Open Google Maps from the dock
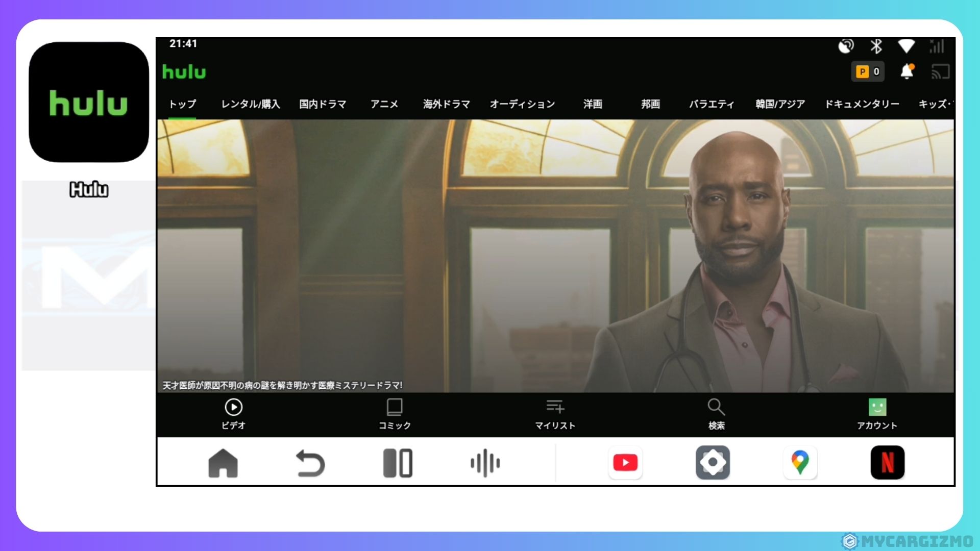980x551 pixels. (800, 463)
